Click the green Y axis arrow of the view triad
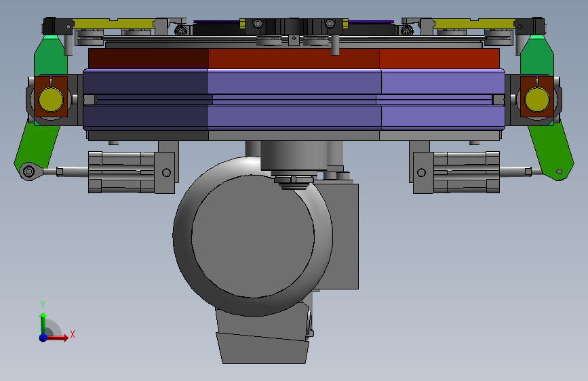588x381 pixels. (x=43, y=323)
